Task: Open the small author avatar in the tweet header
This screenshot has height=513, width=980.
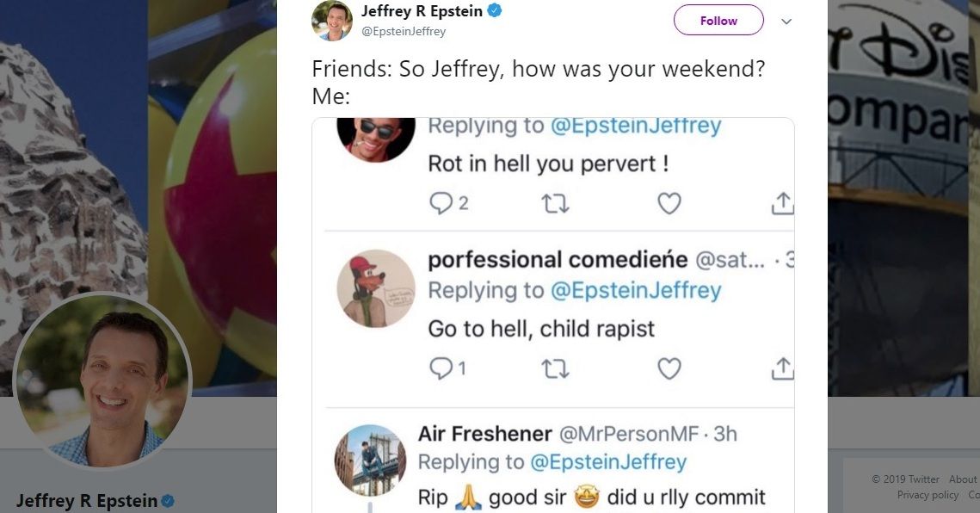Action: point(331,21)
